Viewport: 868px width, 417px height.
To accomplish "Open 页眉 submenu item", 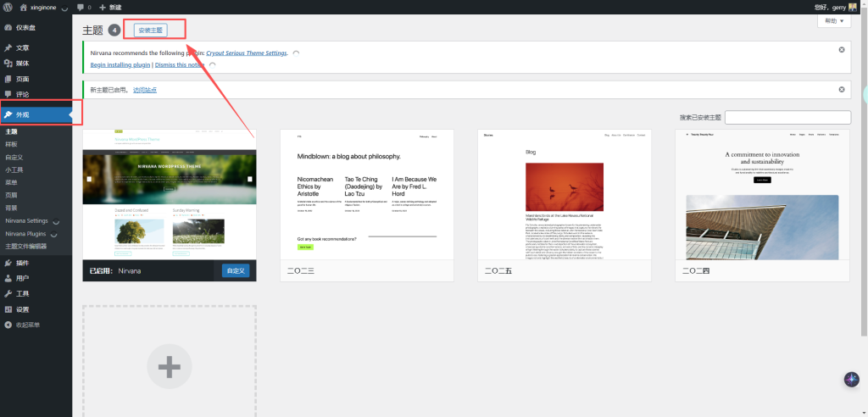I will (12, 195).
